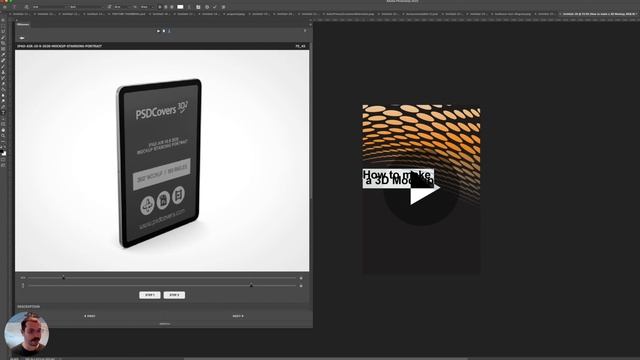Select the Frame tool

tap(3, 49)
